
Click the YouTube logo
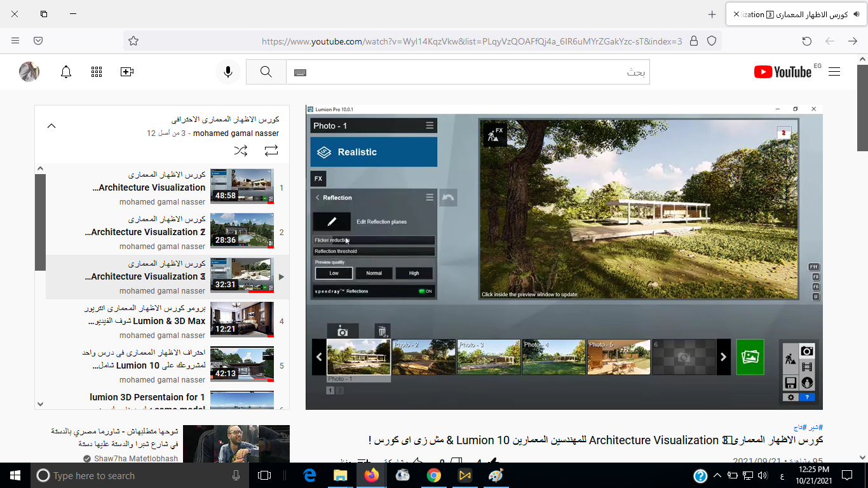point(783,72)
